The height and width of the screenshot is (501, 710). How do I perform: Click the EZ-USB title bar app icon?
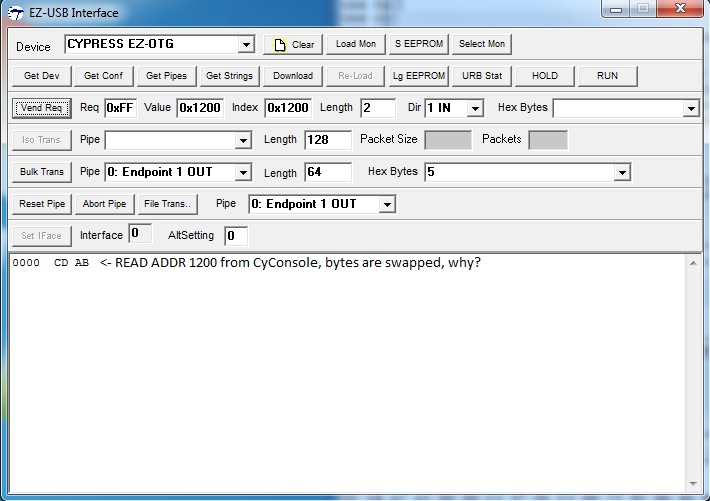tap(16, 13)
